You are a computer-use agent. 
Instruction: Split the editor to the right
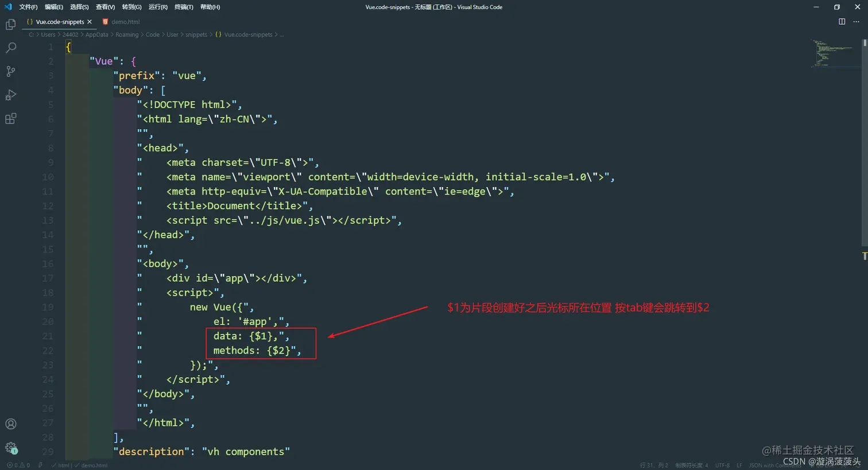[x=842, y=22]
